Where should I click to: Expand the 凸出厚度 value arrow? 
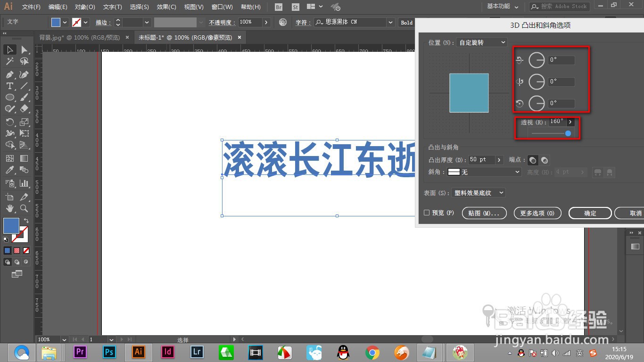click(x=499, y=160)
